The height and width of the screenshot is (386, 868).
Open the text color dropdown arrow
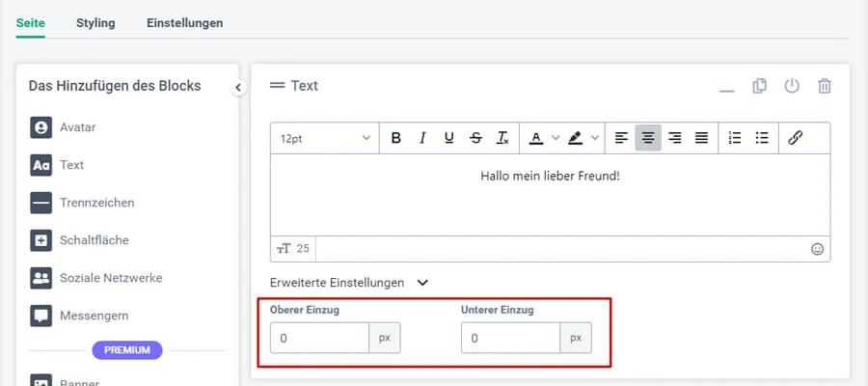[555, 138]
